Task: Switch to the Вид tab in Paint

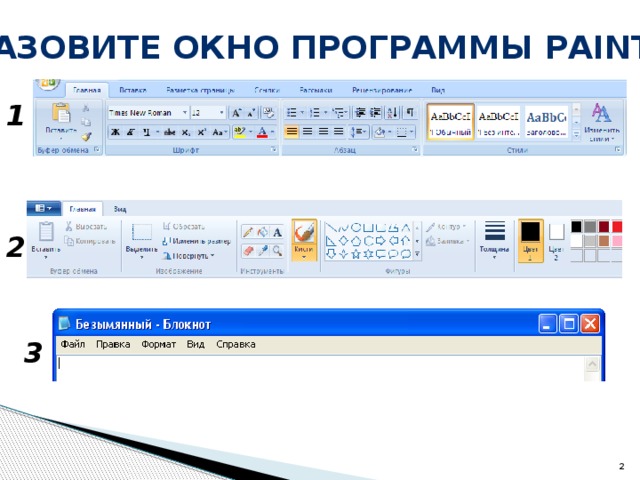Action: pos(120,209)
